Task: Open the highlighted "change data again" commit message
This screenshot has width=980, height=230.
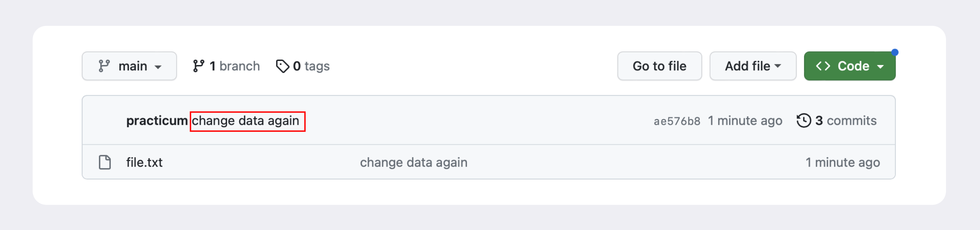Action: 245,121
